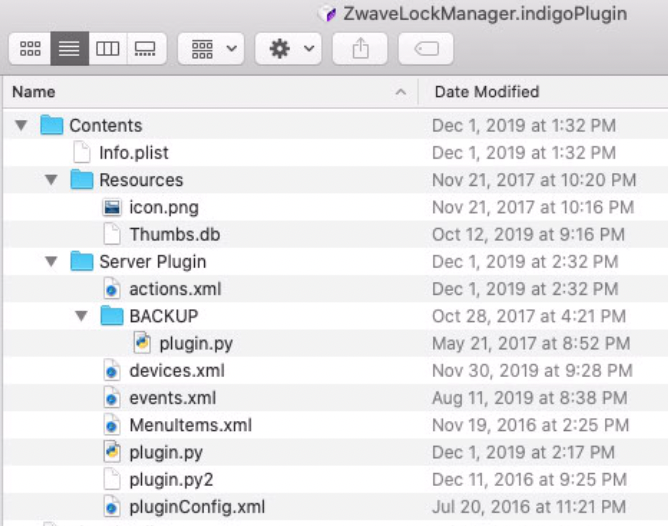
Task: Select the events.xml file icon
Action: coord(112,398)
